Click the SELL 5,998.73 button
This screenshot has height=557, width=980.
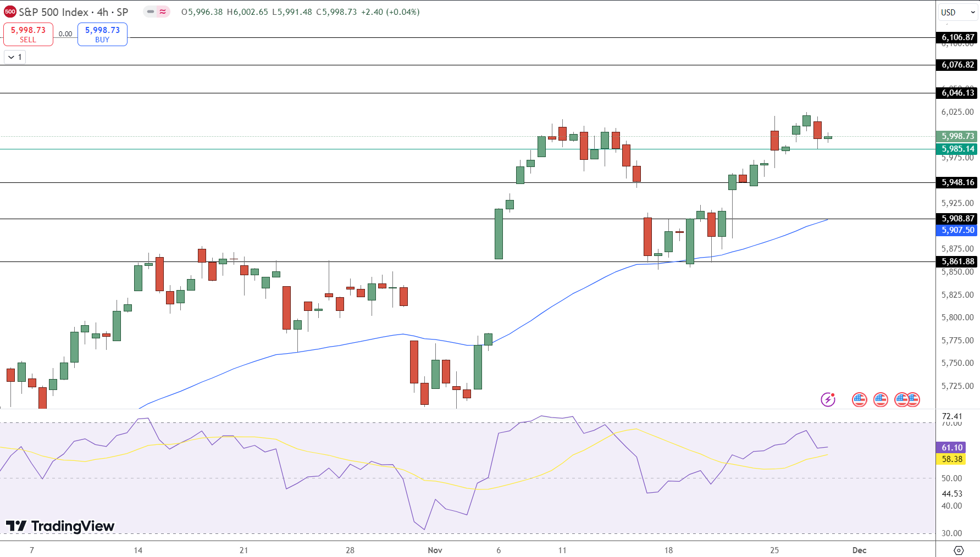point(28,34)
